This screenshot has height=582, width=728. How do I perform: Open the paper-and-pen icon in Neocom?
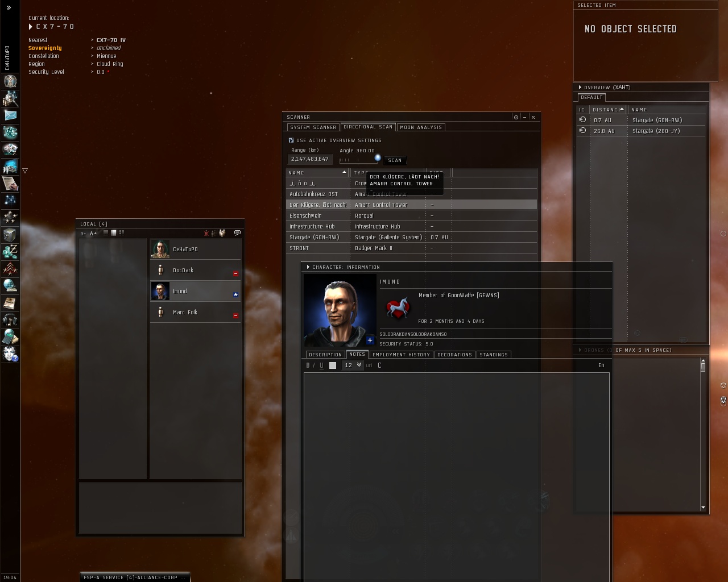(10, 183)
